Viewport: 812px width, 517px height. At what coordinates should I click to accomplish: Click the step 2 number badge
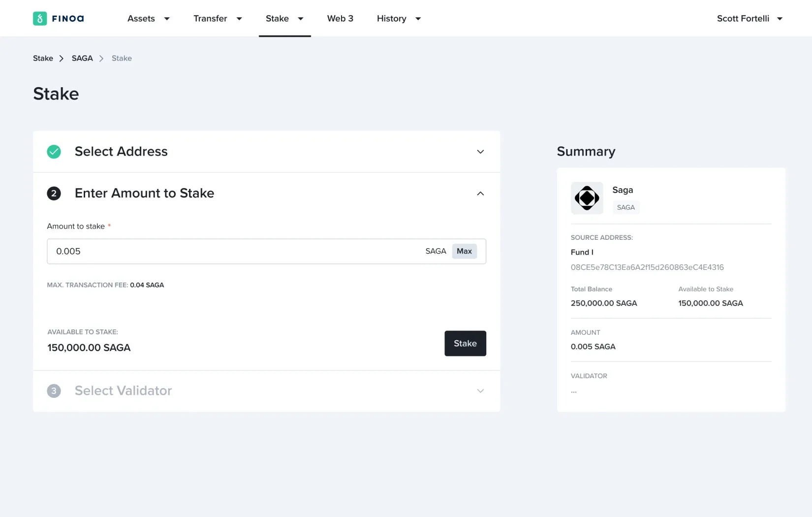pos(54,194)
